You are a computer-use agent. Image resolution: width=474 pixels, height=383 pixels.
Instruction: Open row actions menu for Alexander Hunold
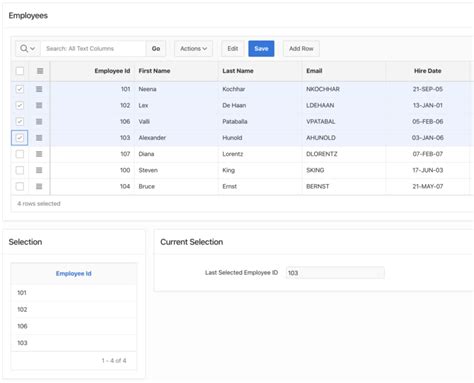39,138
